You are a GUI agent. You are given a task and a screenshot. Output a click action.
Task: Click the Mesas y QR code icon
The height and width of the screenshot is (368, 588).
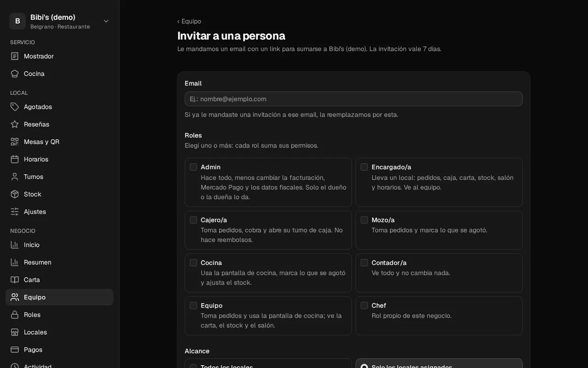click(x=15, y=142)
